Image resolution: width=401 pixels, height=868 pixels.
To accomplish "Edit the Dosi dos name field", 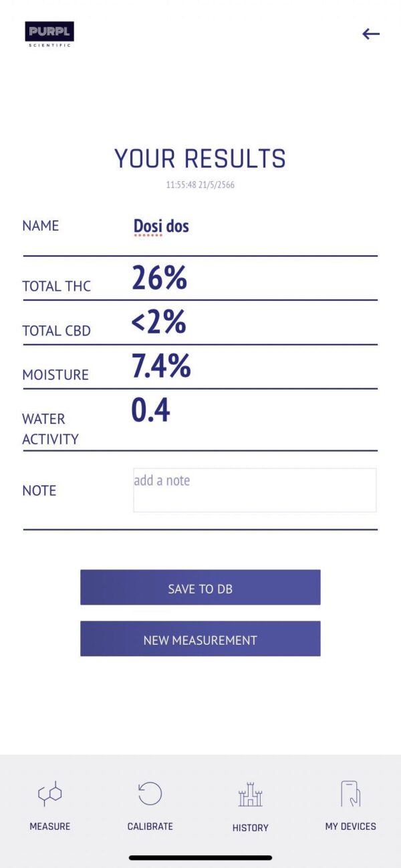I will click(161, 226).
